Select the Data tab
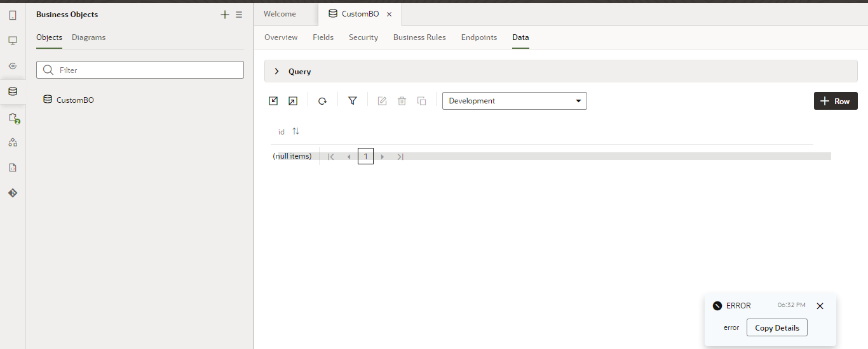The height and width of the screenshot is (349, 868). [520, 37]
